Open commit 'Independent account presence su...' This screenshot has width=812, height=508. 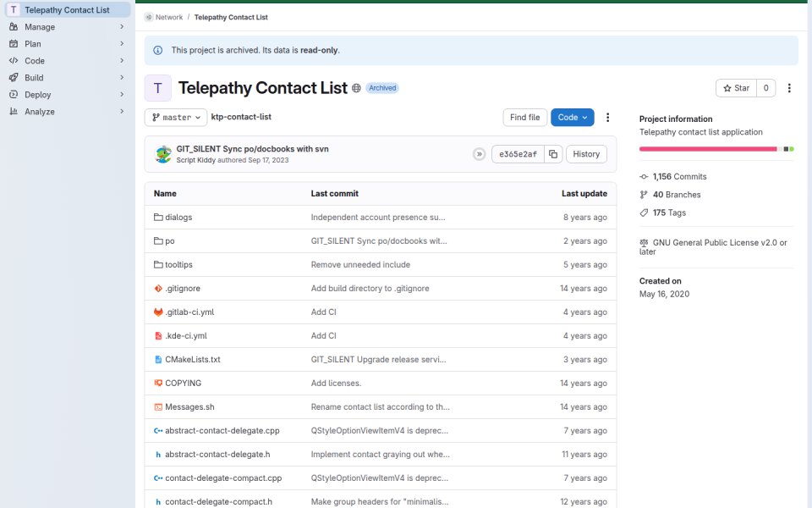378,218
